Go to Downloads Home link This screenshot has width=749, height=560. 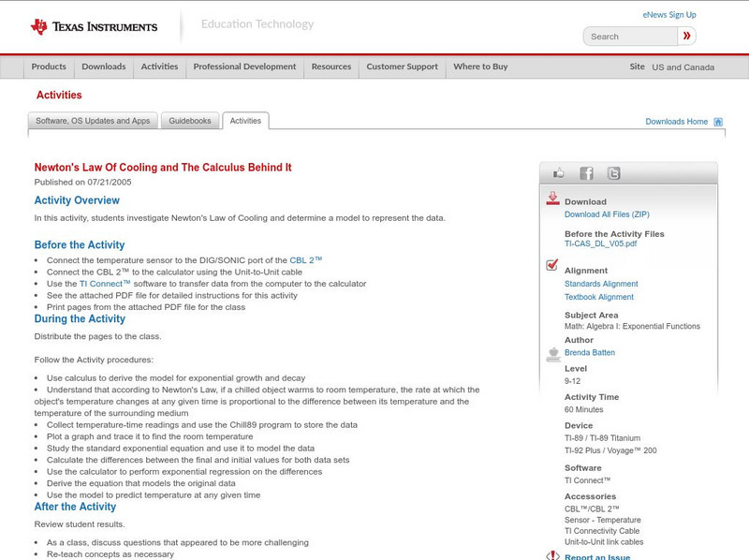coord(676,122)
